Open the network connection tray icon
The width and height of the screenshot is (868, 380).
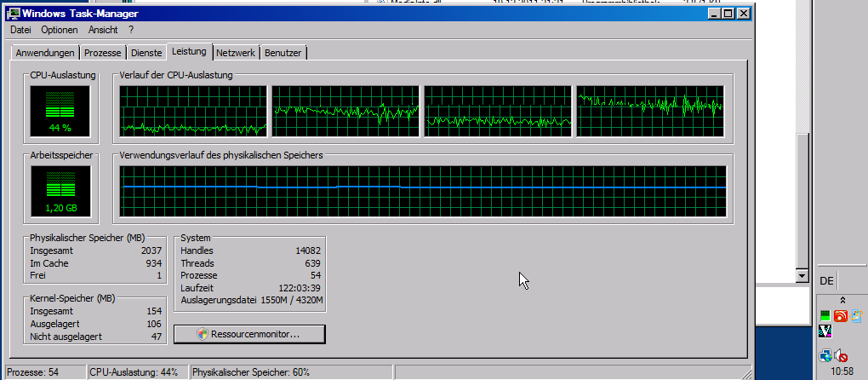825,355
